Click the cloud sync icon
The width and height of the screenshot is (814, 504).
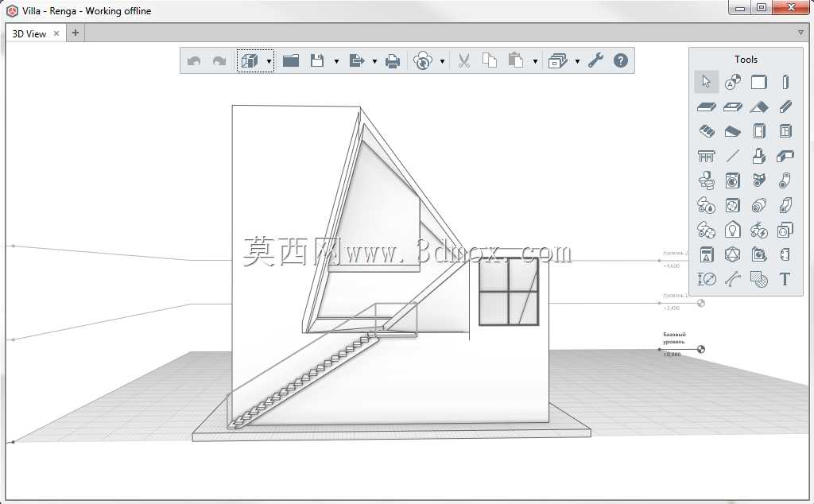(x=423, y=60)
